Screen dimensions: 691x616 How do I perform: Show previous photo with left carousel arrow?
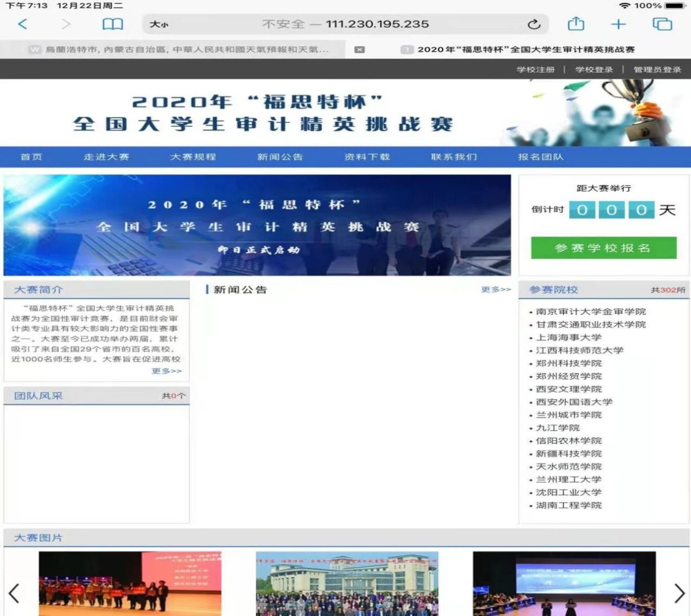click(14, 593)
